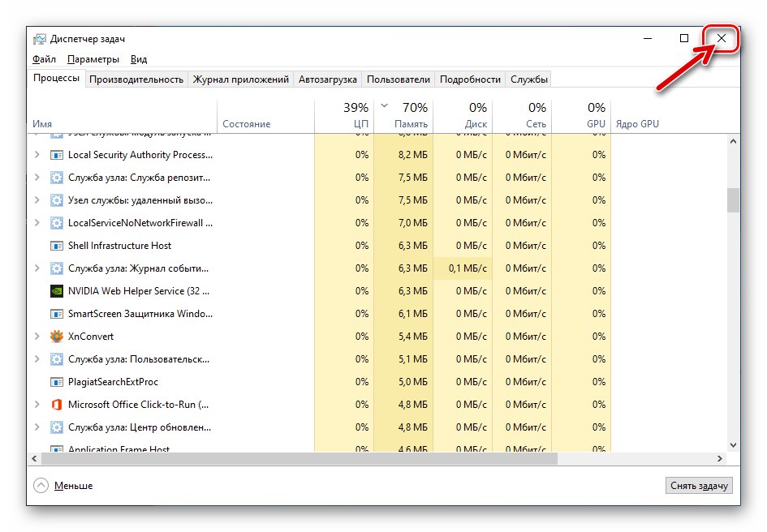Screen dimensions: 767x532
Task: Open the Автозагрузка tab
Action: [327, 79]
